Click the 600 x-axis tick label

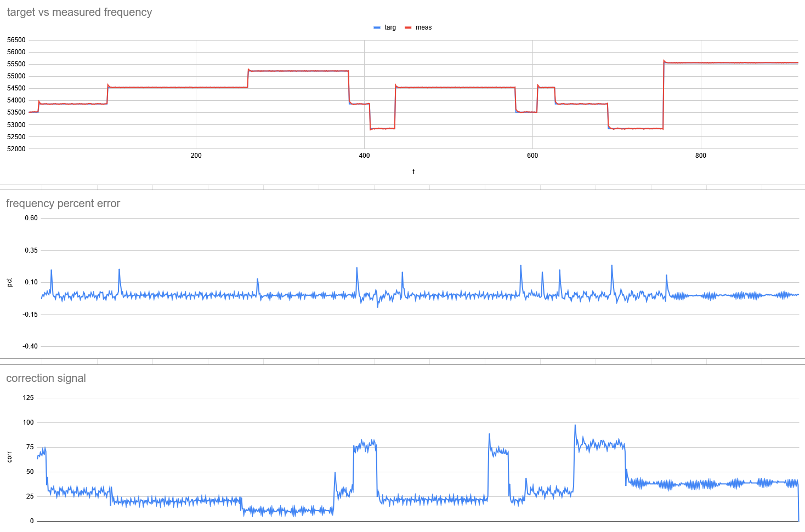click(532, 156)
